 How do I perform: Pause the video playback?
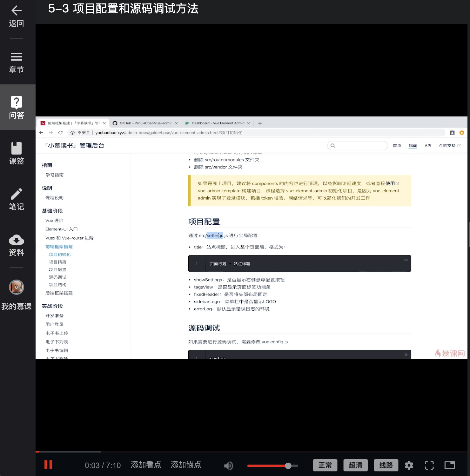pyautogui.click(x=48, y=465)
